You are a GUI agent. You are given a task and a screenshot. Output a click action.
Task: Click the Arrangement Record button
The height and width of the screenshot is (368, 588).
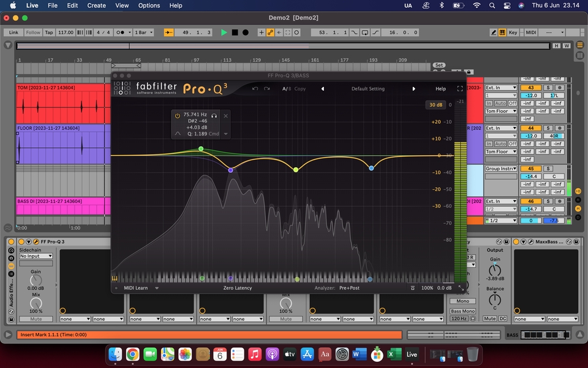(x=245, y=33)
